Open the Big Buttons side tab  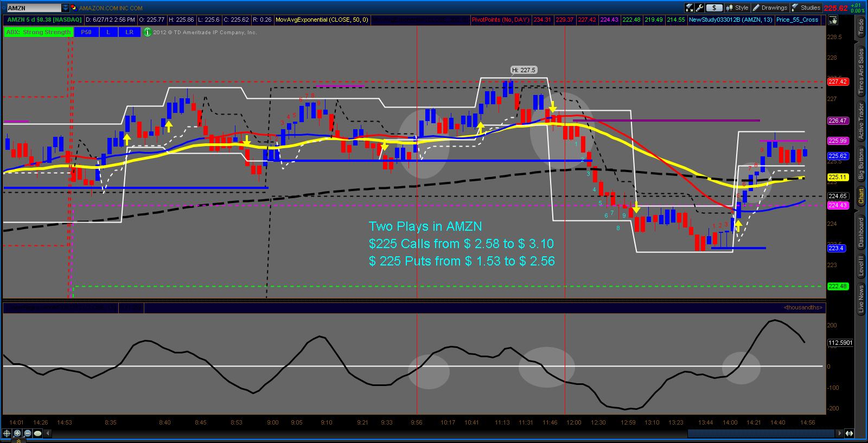(x=861, y=164)
